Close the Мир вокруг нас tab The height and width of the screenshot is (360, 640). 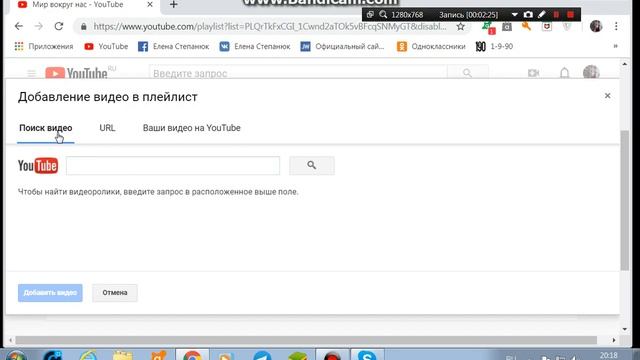coord(150,5)
